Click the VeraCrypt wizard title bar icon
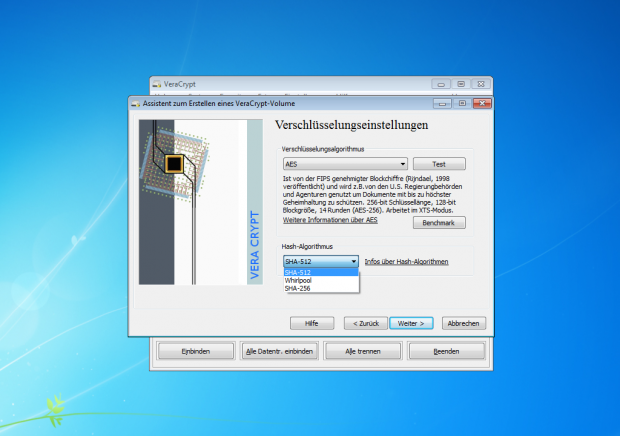Screen dimensions: 620x436 click(136, 103)
